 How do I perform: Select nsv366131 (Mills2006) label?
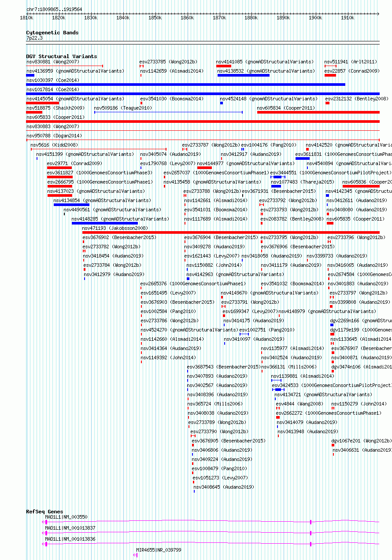click(x=289, y=367)
